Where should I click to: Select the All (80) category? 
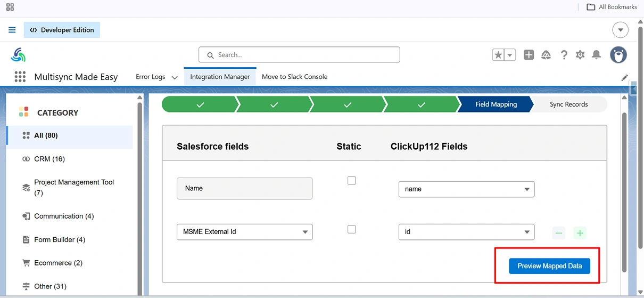[69, 136]
